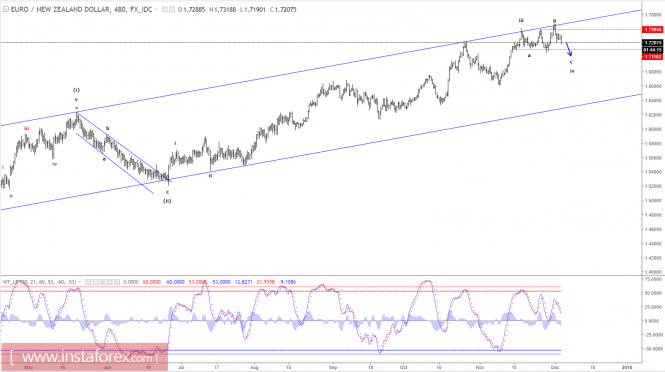Select the blue -53.0000 indicator value
Viewport: 665px width, 372px height.
coord(221,282)
